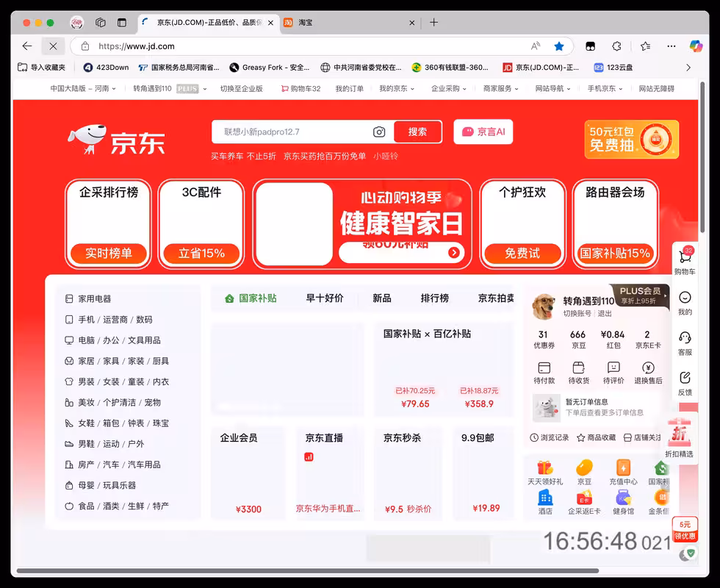Select the 排行榜 tab
Viewport: 720px width, 588px height.
click(x=435, y=298)
